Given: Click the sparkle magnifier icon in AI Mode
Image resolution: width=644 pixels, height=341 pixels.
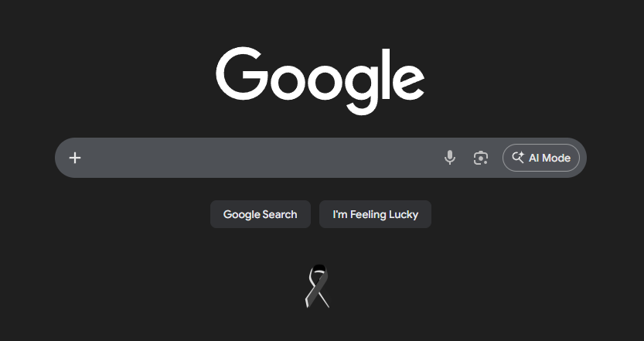Looking at the screenshot, I should (x=518, y=157).
